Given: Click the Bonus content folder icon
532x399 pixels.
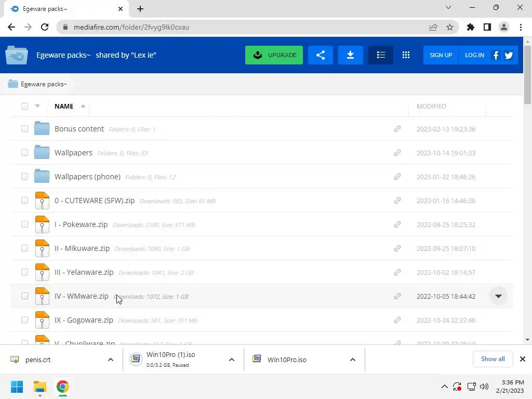Looking at the screenshot, I should pos(42,128).
